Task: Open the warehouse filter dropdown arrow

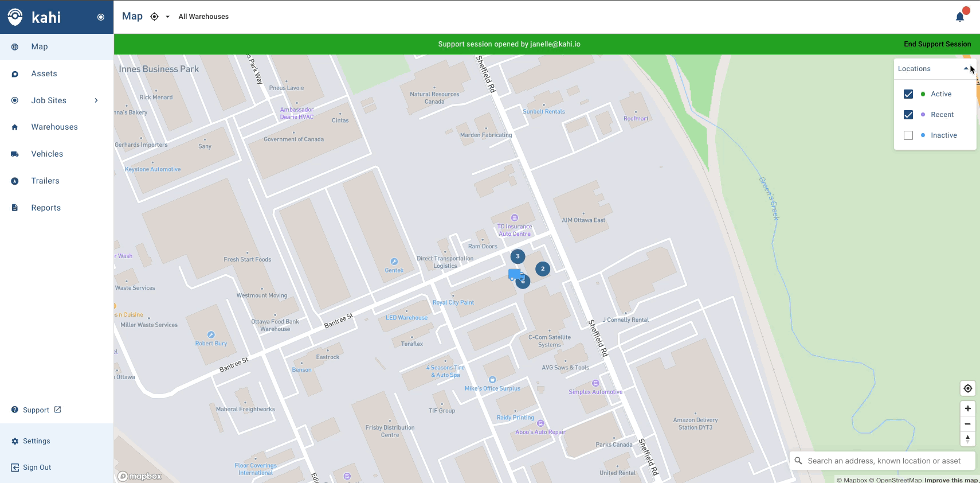Action: pos(168,17)
